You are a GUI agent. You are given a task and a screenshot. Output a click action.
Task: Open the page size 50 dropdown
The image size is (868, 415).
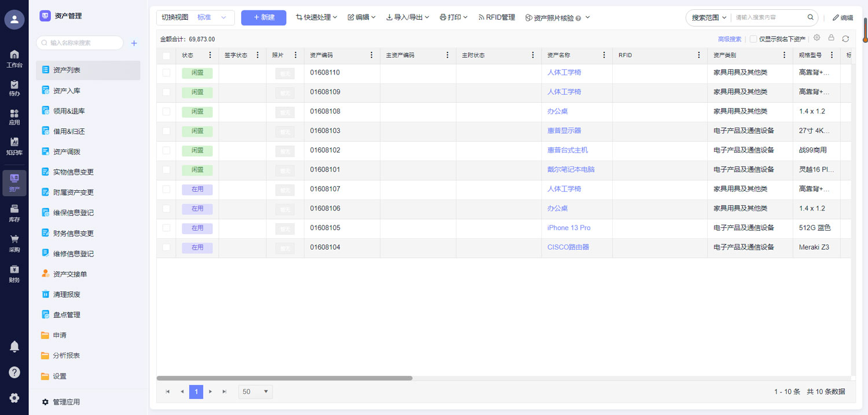coord(255,392)
